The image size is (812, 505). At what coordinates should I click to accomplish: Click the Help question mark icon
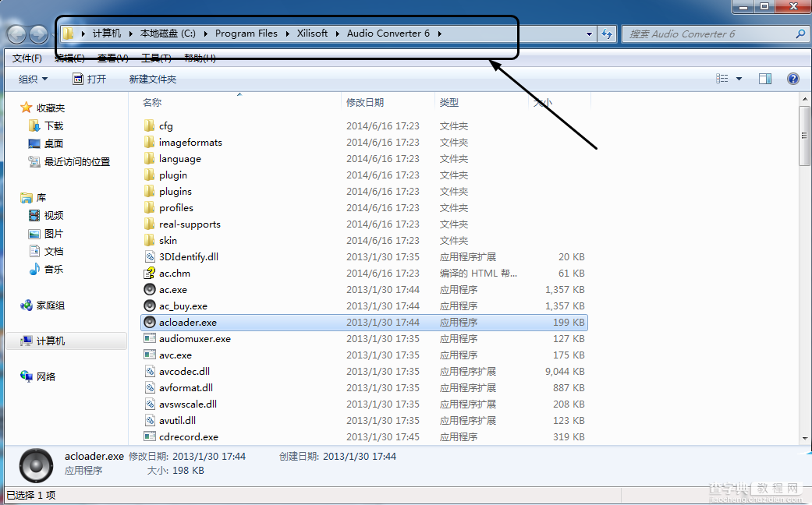792,79
